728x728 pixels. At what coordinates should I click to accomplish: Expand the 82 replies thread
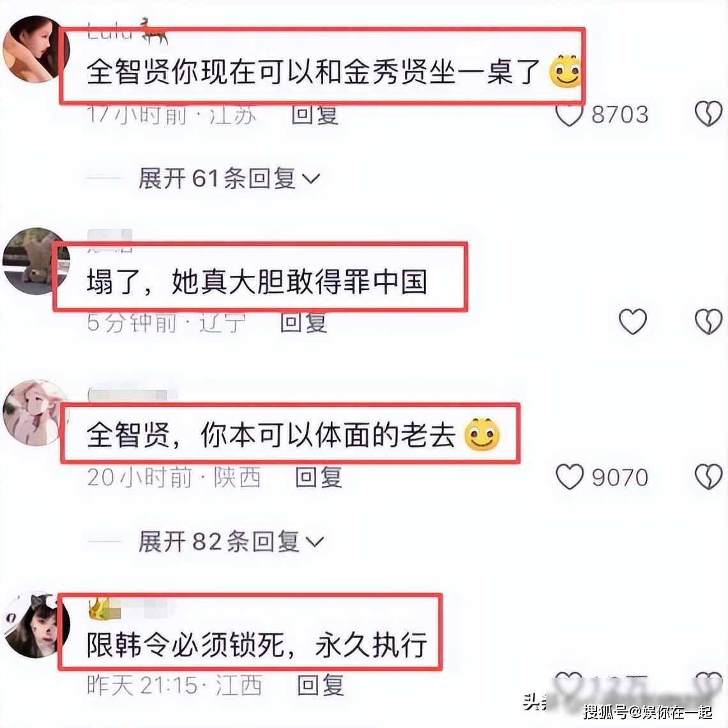click(x=231, y=542)
